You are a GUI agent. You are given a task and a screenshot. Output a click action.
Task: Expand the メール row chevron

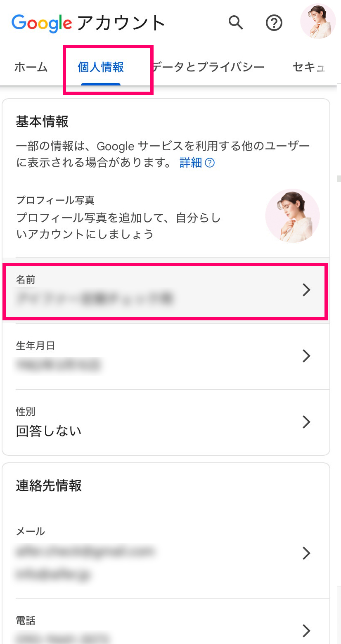(x=306, y=553)
